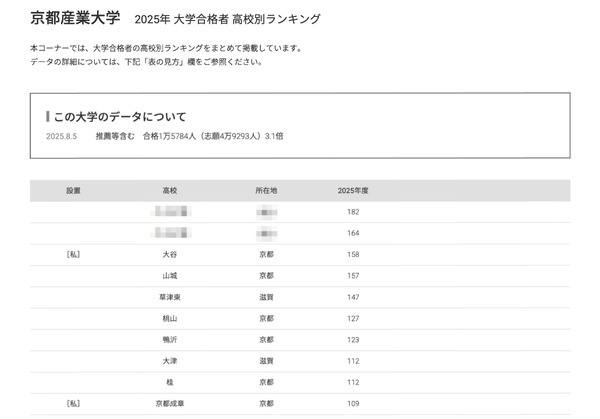Open the 鴨沂 high school entry

(169, 340)
